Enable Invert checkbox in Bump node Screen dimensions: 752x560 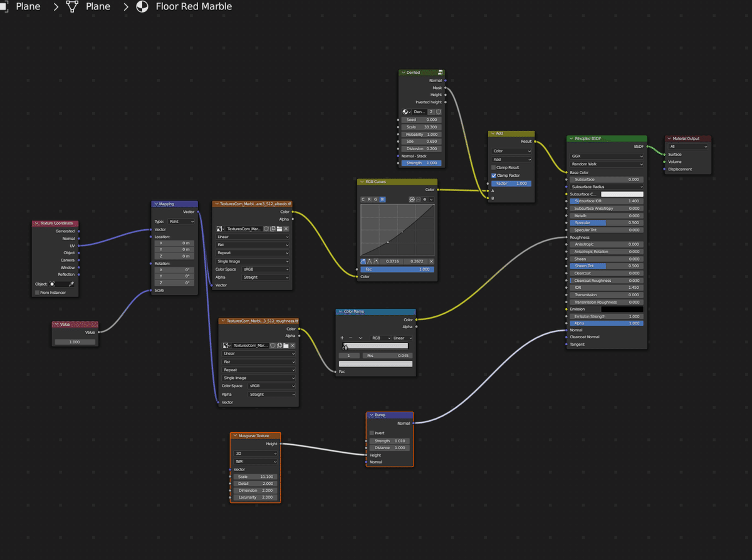point(372,433)
